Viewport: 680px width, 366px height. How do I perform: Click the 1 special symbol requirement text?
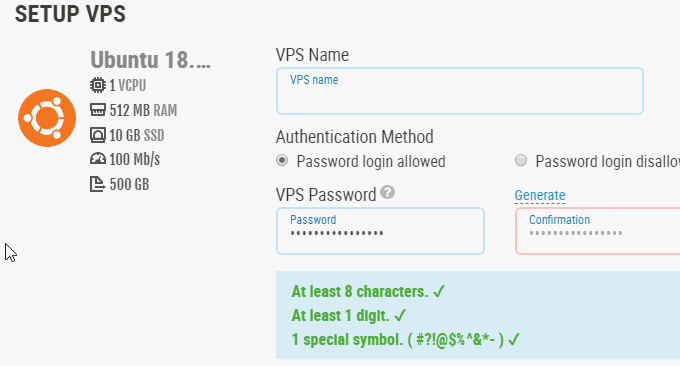coord(405,339)
